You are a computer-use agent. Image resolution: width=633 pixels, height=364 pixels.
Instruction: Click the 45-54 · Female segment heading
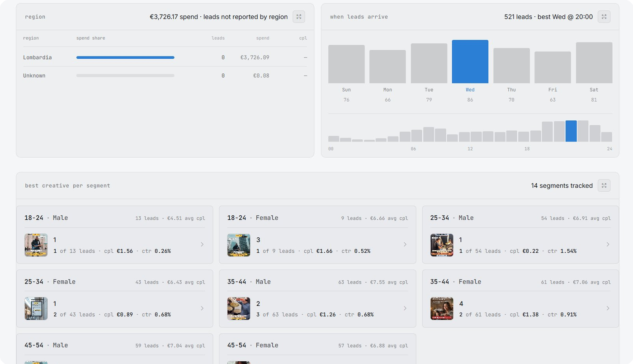tap(253, 345)
